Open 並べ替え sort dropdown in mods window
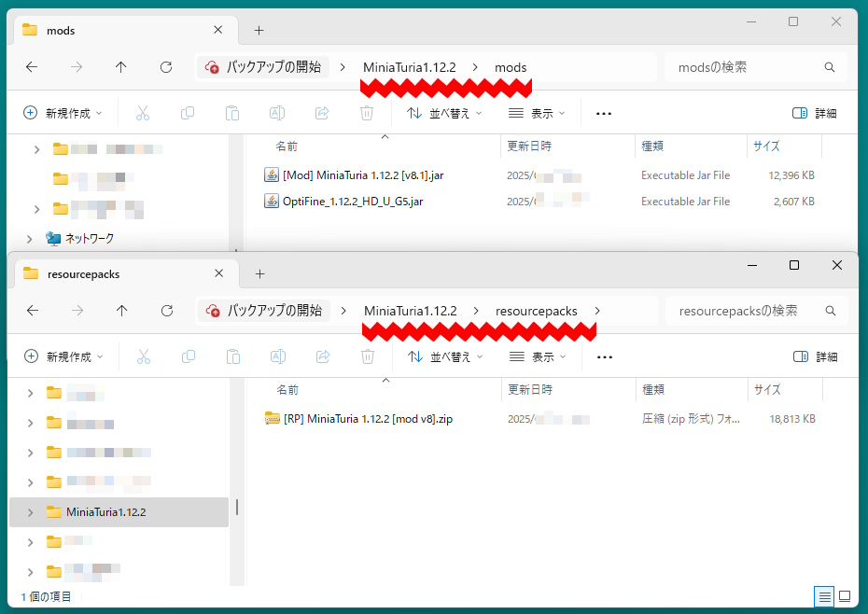 444,113
